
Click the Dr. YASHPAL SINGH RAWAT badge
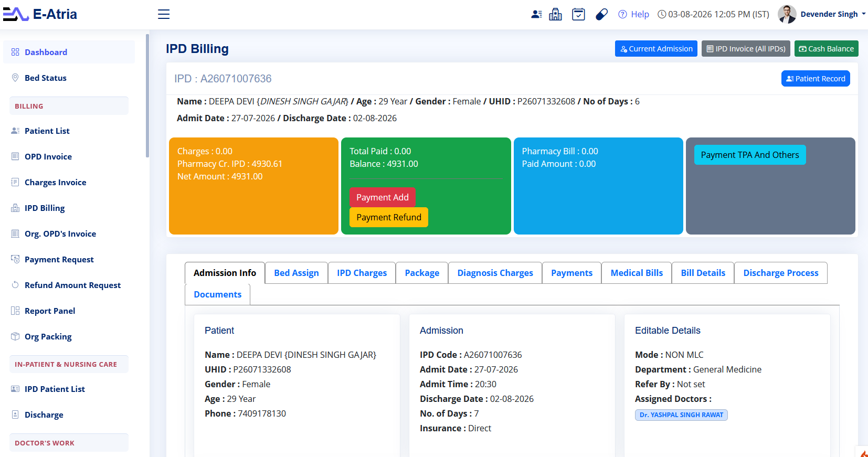point(681,415)
